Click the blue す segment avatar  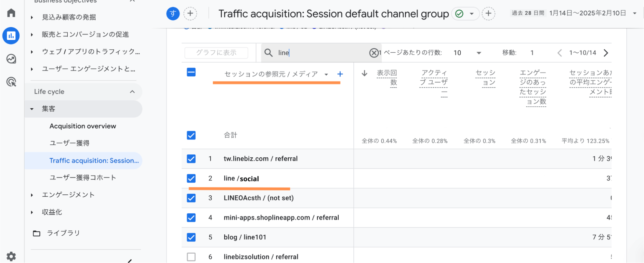point(173,14)
